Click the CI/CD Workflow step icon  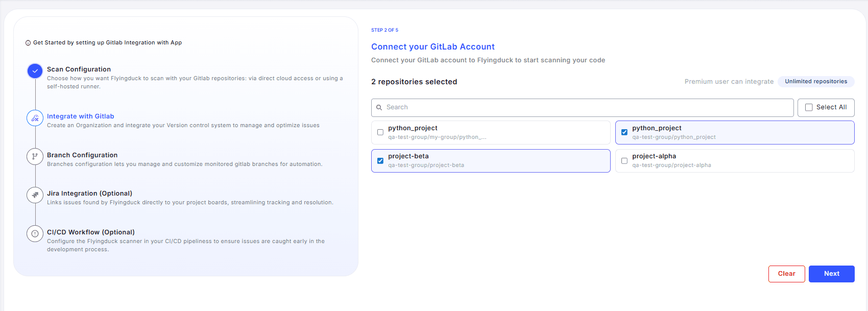[x=35, y=234]
